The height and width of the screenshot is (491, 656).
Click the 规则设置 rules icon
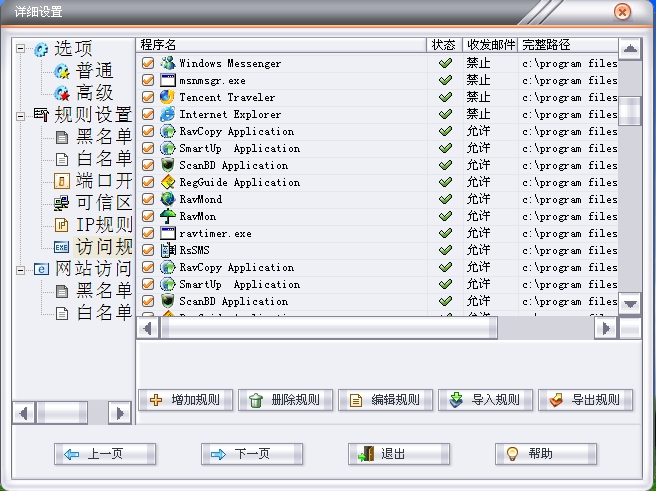(41, 115)
